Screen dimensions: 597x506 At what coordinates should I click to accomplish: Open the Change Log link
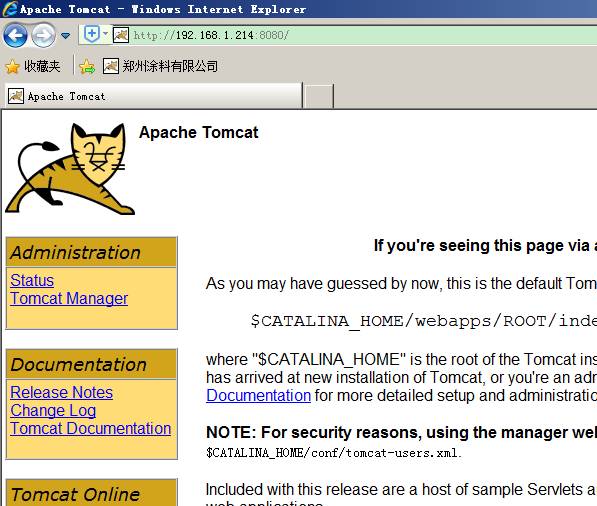tap(53, 410)
